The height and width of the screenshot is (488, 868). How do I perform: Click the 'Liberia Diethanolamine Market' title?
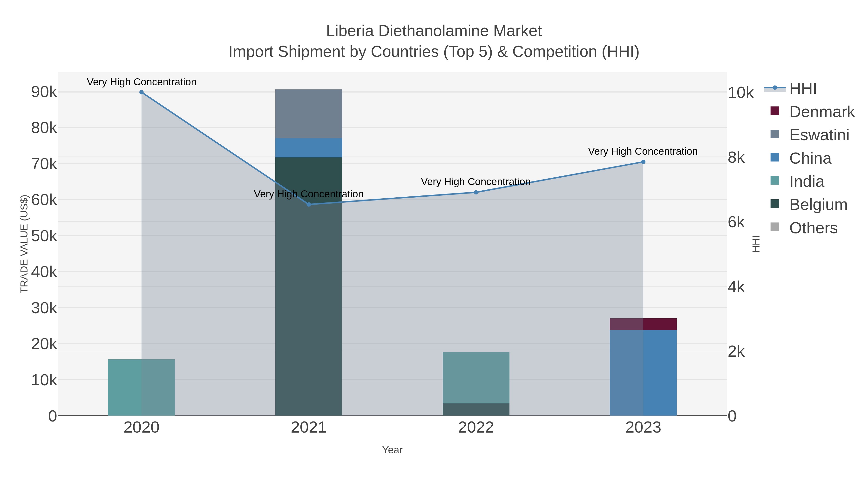coord(434,31)
